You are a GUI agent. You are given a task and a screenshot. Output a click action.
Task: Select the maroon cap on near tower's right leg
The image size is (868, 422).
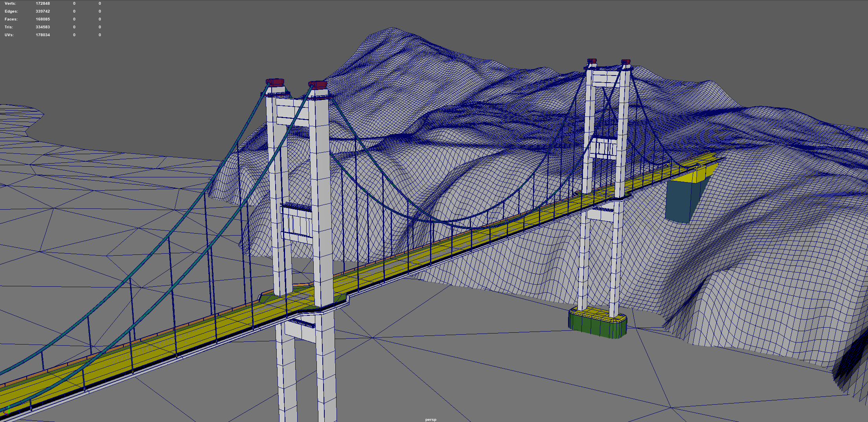click(x=318, y=85)
